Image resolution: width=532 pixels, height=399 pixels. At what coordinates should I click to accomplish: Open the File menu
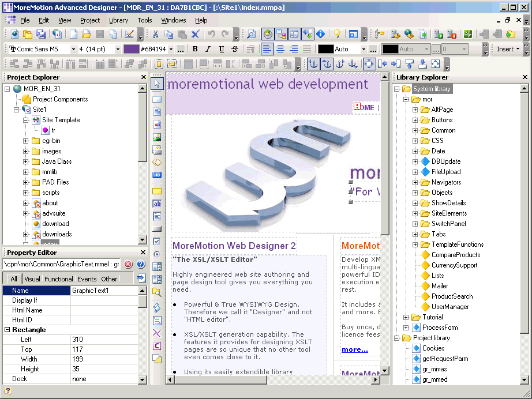pos(25,20)
